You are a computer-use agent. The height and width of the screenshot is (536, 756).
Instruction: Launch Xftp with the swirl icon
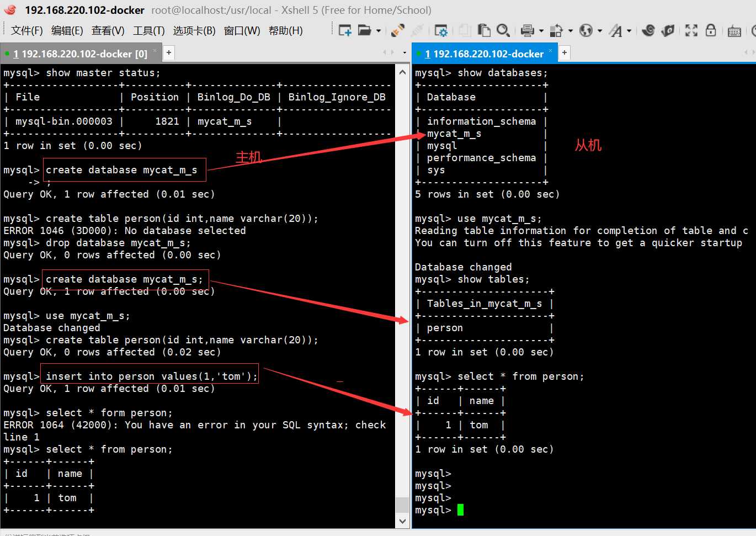[648, 30]
